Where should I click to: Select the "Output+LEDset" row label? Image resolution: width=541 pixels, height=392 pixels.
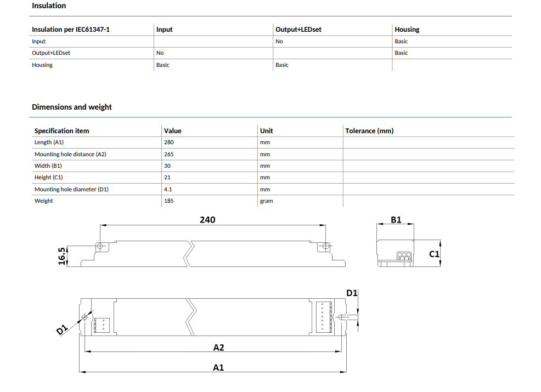pyautogui.click(x=50, y=53)
